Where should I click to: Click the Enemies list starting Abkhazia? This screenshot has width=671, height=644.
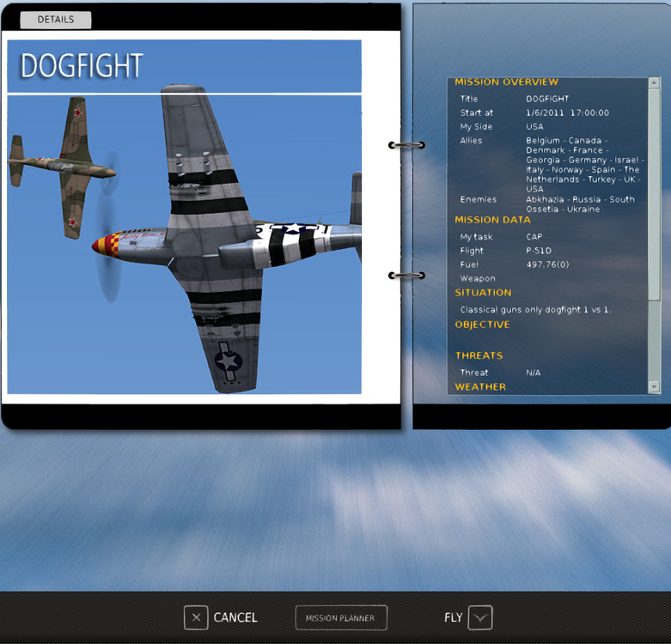[580, 204]
